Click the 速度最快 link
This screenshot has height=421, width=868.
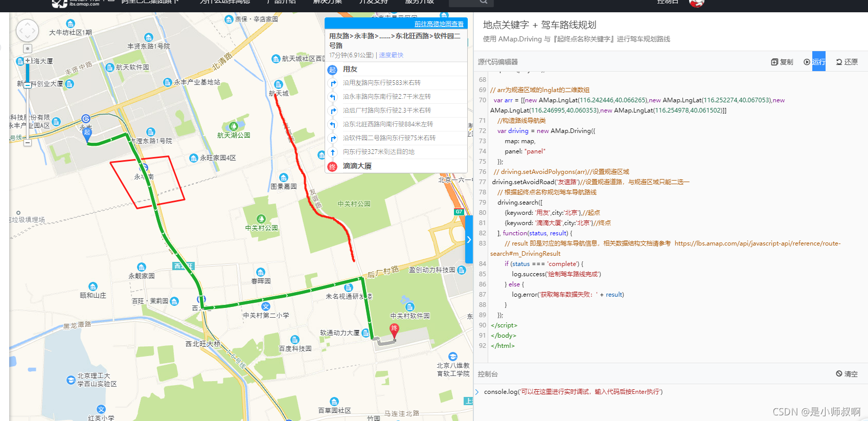tap(391, 55)
